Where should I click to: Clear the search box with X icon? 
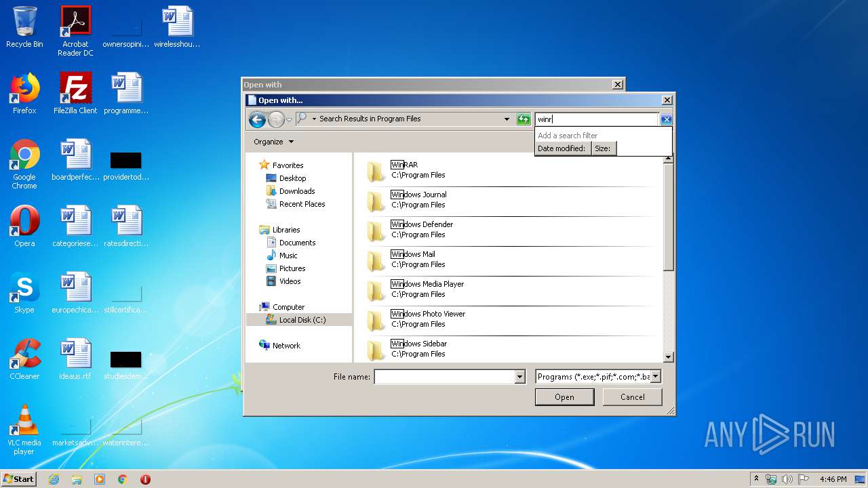click(x=666, y=119)
